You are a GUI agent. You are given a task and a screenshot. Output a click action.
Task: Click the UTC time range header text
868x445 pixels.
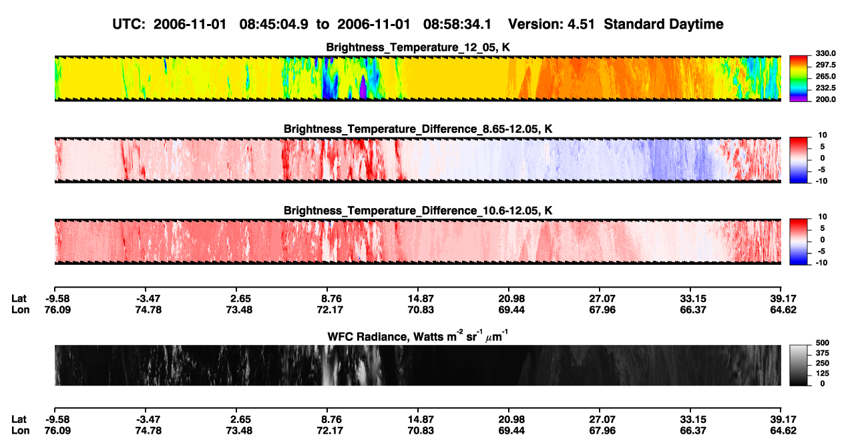click(x=419, y=25)
